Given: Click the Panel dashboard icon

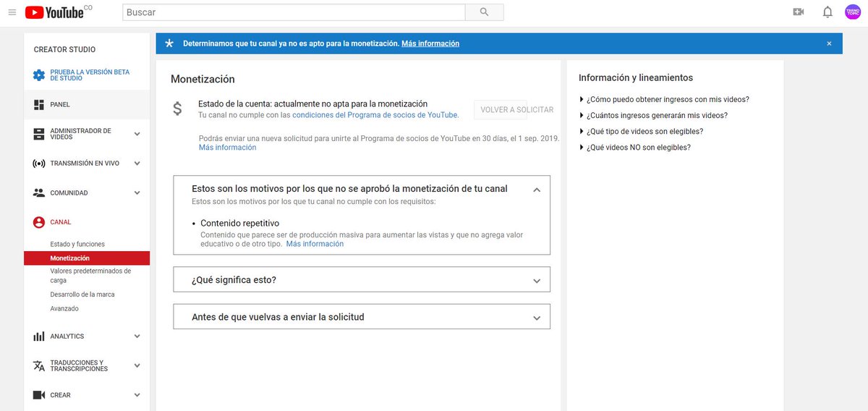Looking at the screenshot, I should 39,105.
